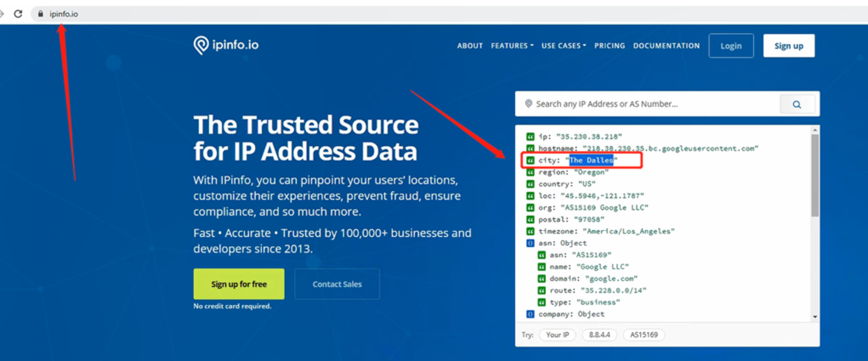Click the green string icon beside ip
The image size is (868, 361).
[530, 136]
